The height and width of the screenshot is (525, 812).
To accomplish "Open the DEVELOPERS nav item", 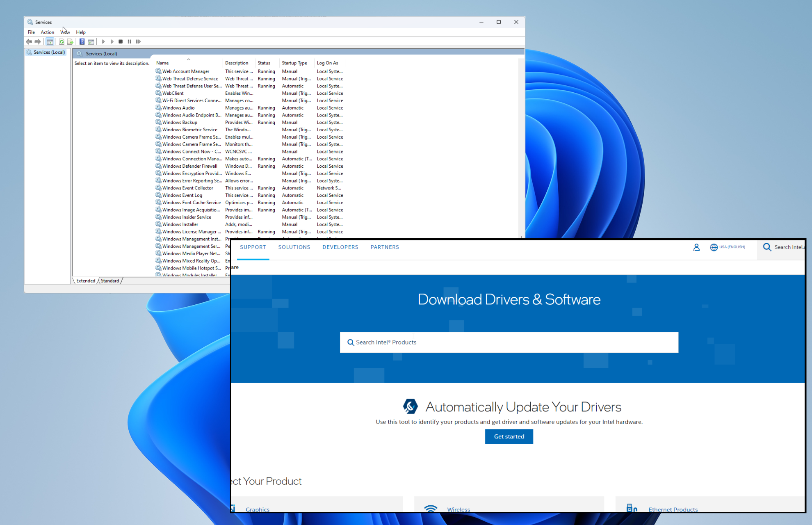I will click(340, 247).
